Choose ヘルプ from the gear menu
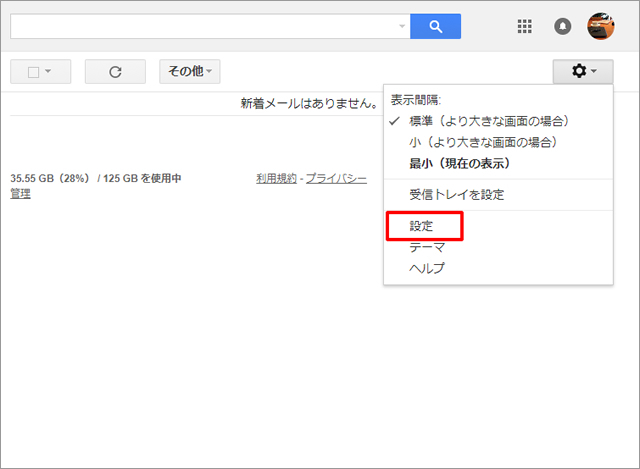The image size is (640, 469). click(498, 269)
